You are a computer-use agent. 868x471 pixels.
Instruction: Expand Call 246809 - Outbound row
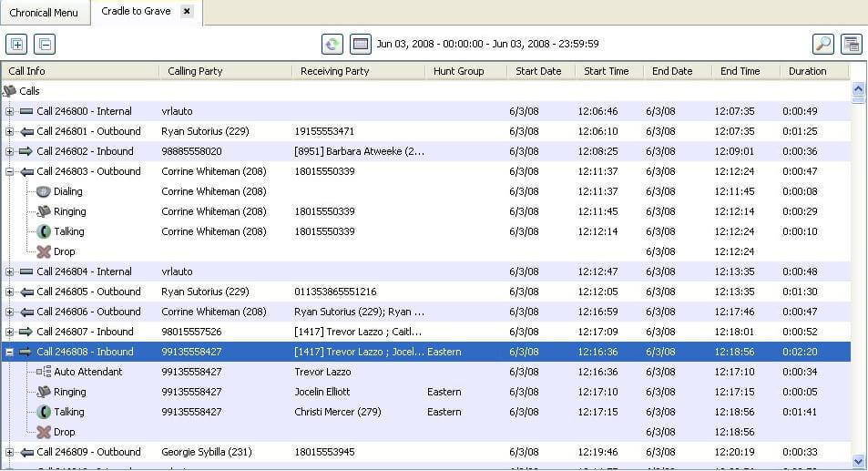click(x=10, y=452)
